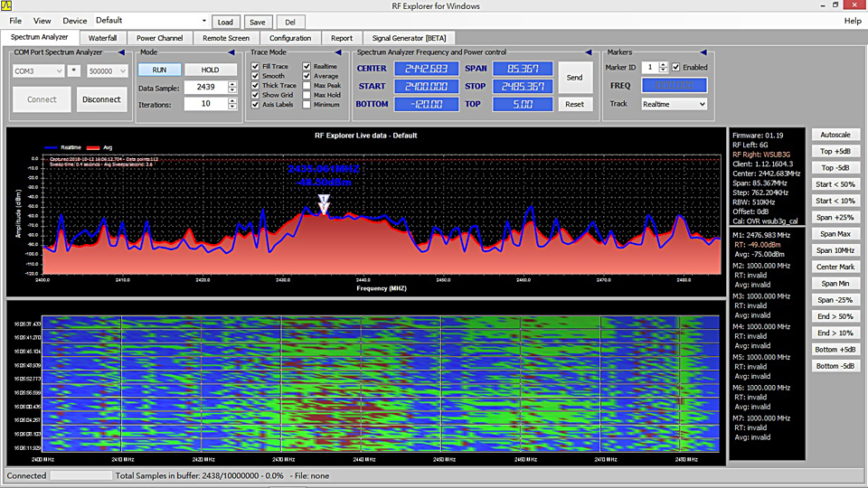Screen dimensions: 868x488
Task: Toggle the Thick Trace checkbox
Action: point(255,85)
